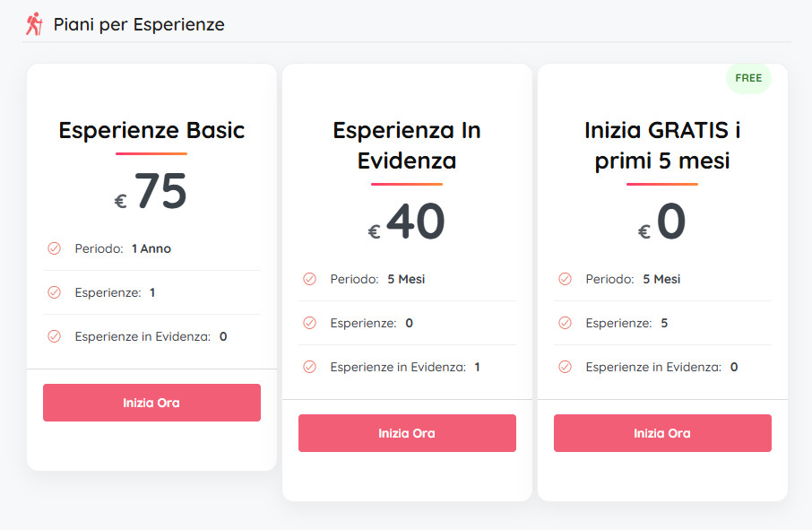Click check icon for free plan Evidenza row
Viewport: 812px width, 530px height.
point(565,367)
